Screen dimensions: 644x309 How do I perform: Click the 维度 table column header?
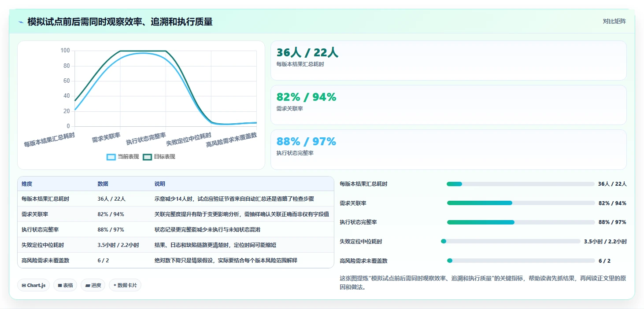(x=27, y=184)
